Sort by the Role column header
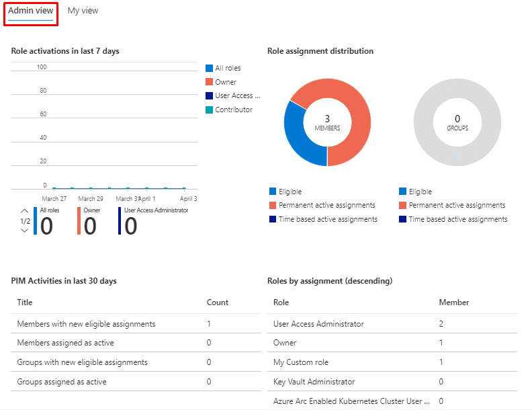This screenshot has height=410, width=532. (281, 302)
